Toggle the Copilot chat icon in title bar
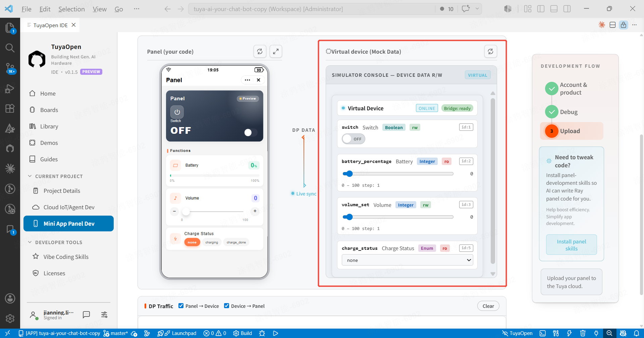The image size is (644, 338). (x=466, y=9)
